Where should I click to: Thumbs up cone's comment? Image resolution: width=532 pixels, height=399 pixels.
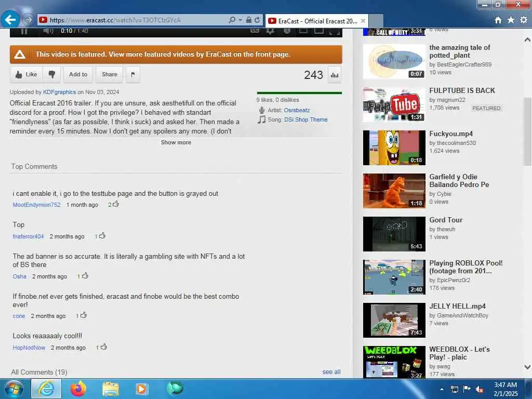pyautogui.click(x=84, y=315)
